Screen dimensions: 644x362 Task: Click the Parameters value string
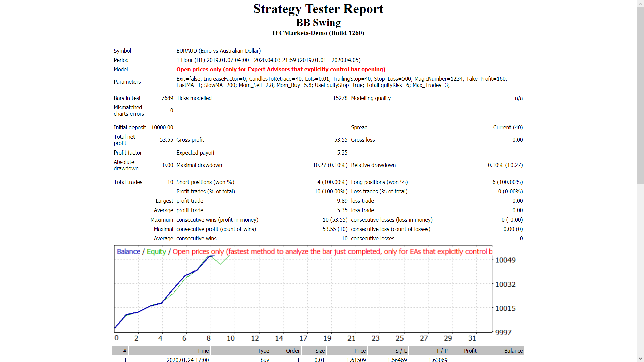342,82
